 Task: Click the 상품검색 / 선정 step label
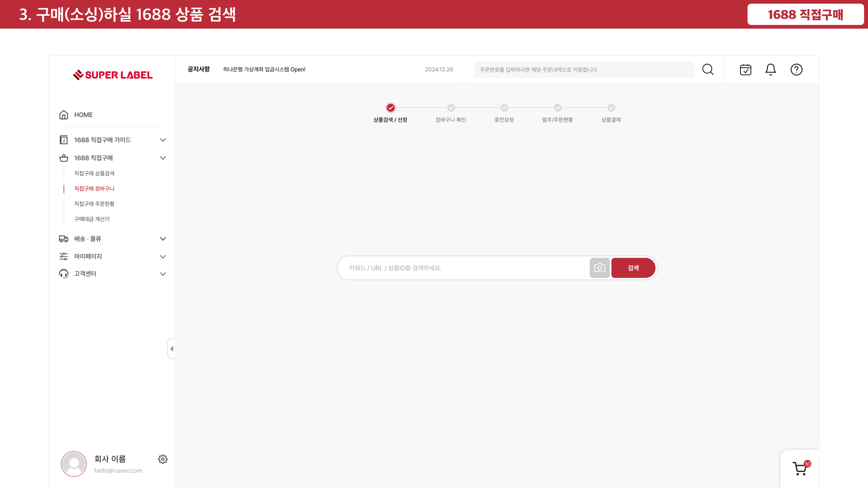390,120
